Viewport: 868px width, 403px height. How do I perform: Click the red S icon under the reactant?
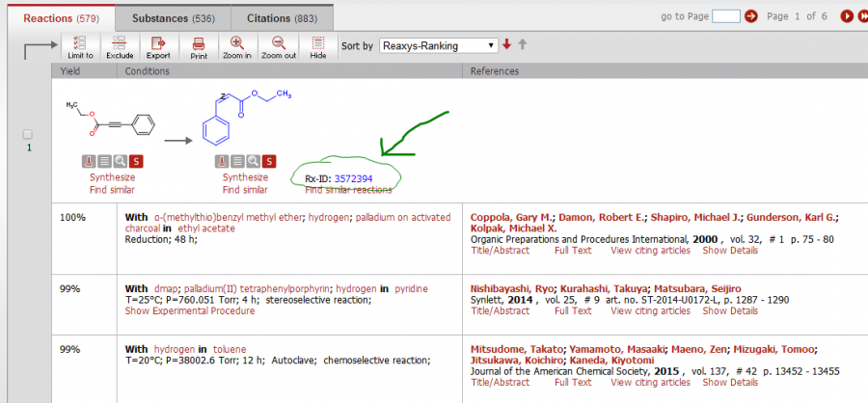[x=136, y=161]
